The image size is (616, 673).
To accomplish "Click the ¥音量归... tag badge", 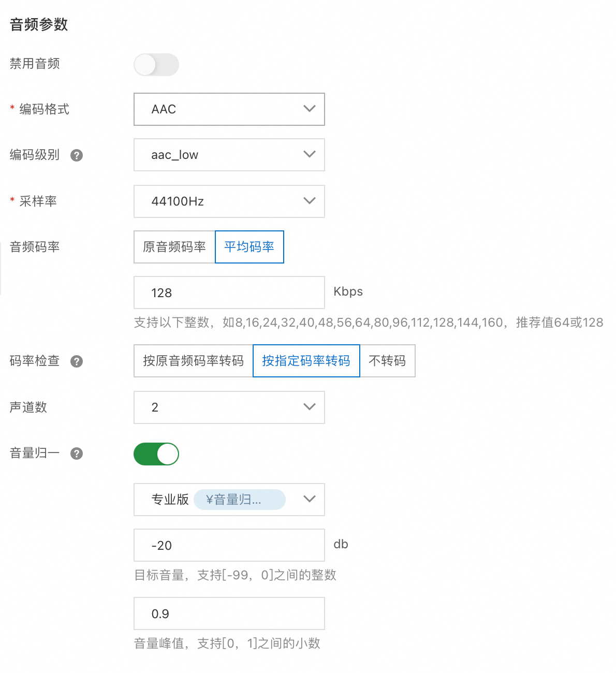I will pos(239,500).
